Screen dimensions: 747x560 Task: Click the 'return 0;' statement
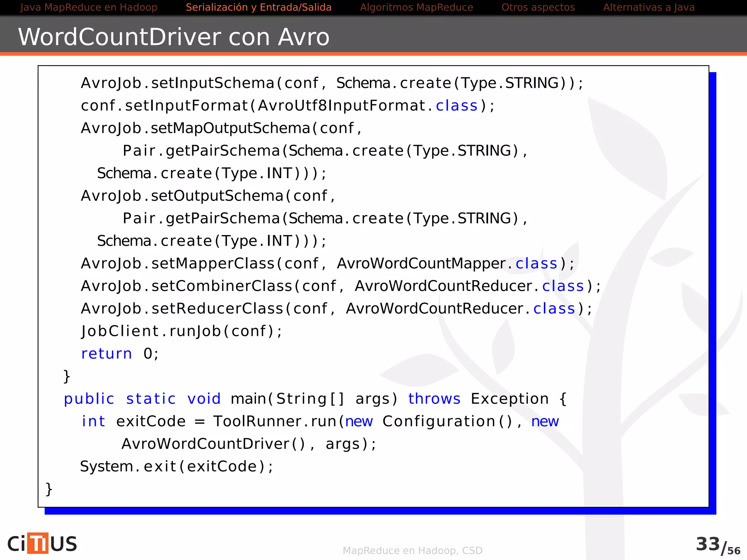(120, 354)
